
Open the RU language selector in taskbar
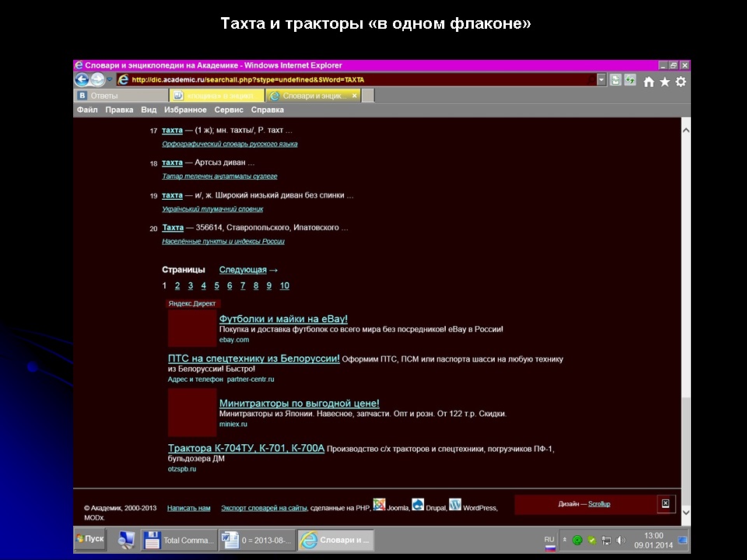click(x=549, y=538)
